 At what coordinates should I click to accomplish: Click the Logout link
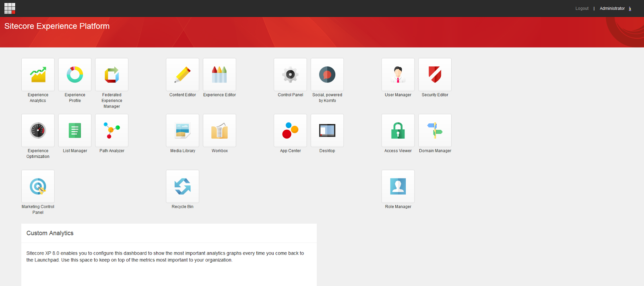click(582, 8)
